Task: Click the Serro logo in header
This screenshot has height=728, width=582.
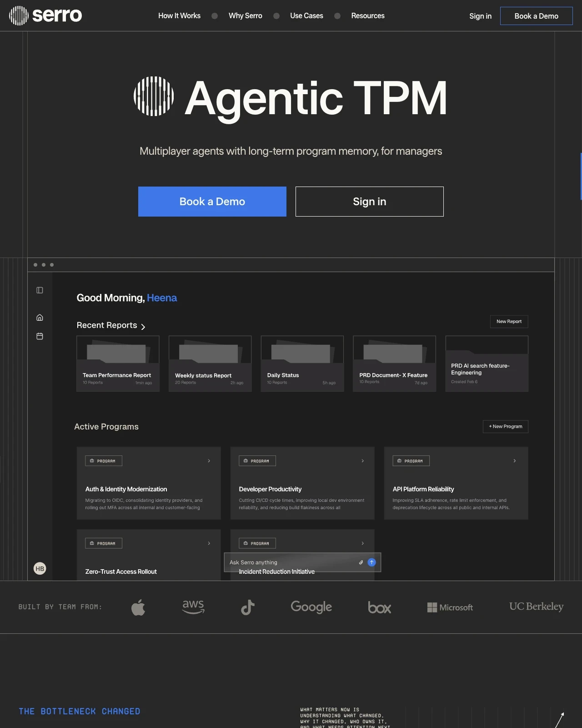Action: 45,15
